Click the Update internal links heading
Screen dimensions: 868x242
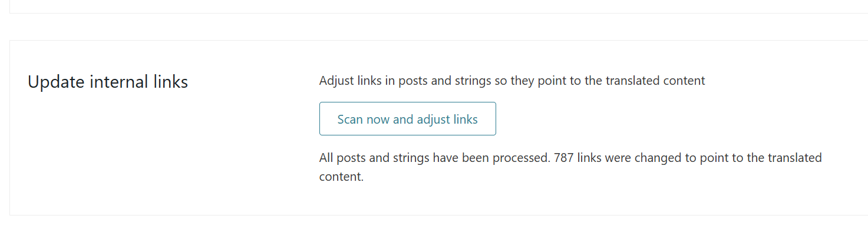coord(108,82)
